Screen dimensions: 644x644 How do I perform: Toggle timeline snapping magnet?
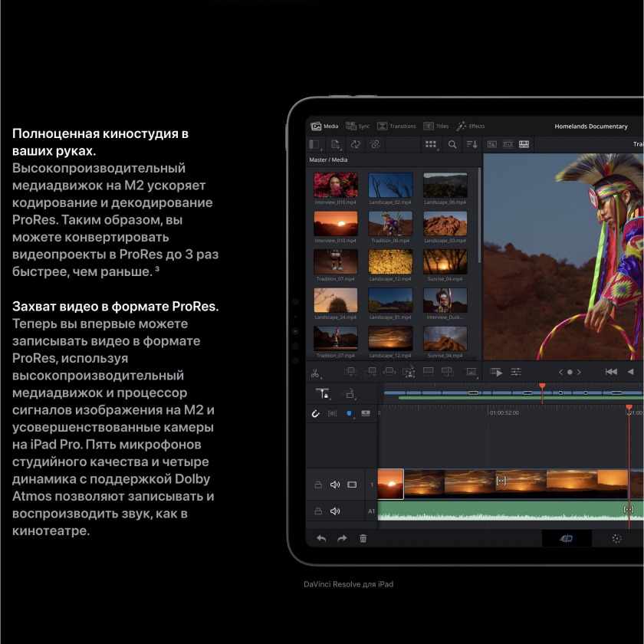(x=315, y=413)
